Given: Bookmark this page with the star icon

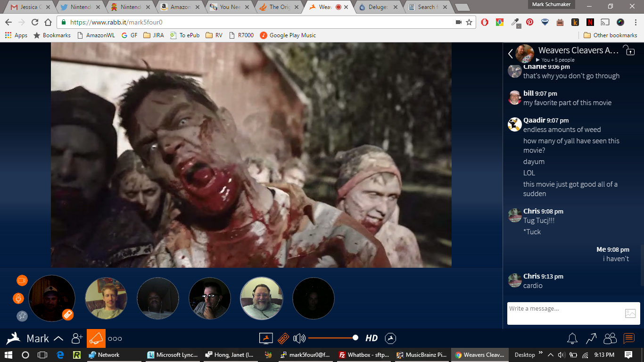Looking at the screenshot, I should pos(469,22).
